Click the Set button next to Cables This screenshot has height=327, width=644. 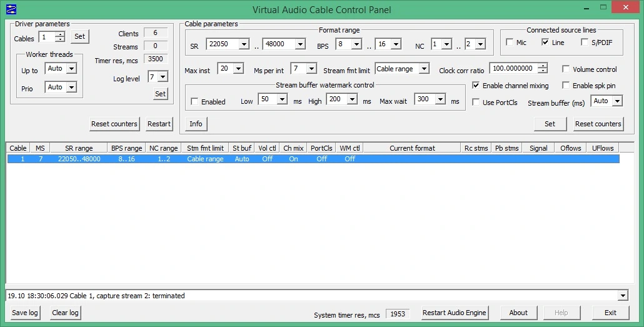79,36
